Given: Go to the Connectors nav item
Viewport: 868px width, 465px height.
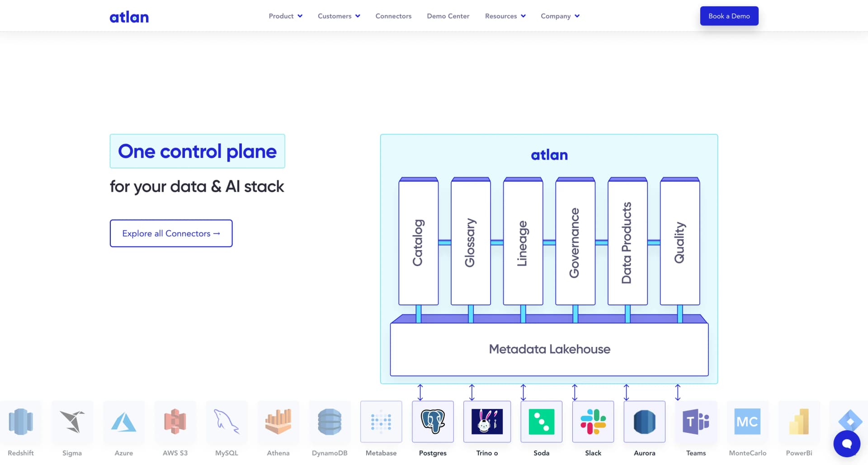Looking at the screenshot, I should click(x=393, y=16).
